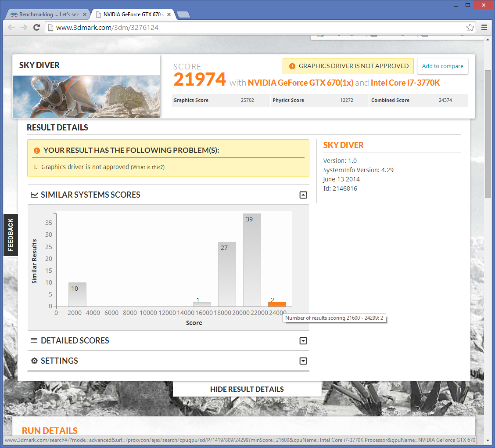Switch to the Benchmarking... Let's see tab
Viewport: 495px width, 448px height.
[48, 14]
